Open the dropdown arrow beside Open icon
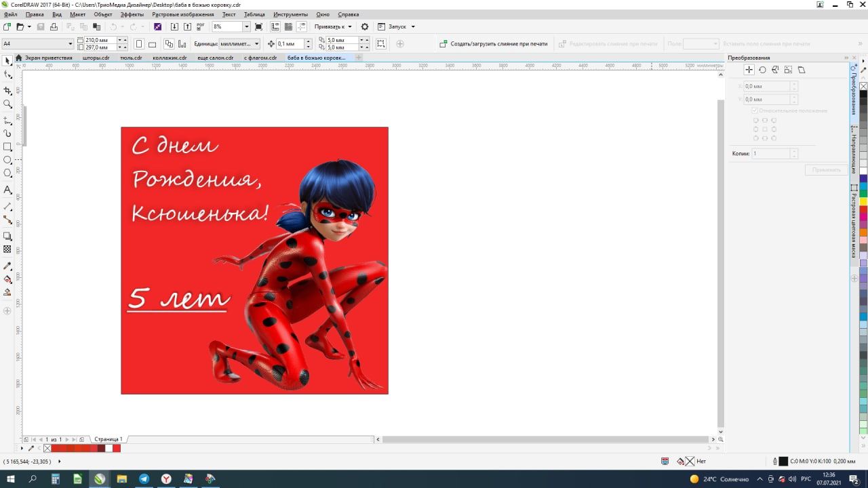868x488 pixels. (29, 26)
